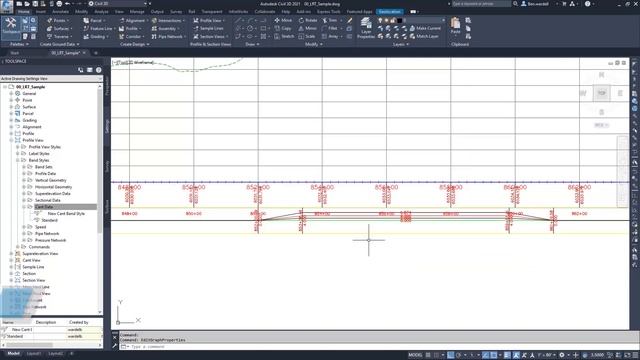Collapse the Cant Data folder
The width and height of the screenshot is (640, 360).
(x=24, y=207)
